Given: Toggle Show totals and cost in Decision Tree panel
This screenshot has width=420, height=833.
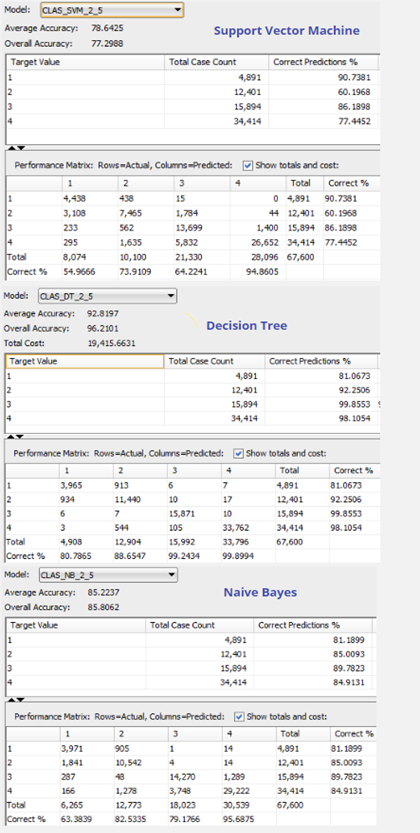Looking at the screenshot, I should [x=238, y=454].
